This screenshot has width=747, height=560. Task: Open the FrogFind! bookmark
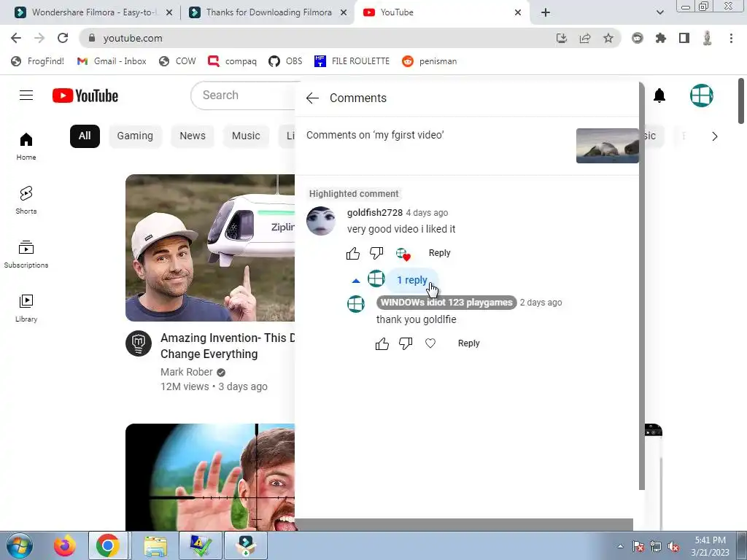pos(38,61)
